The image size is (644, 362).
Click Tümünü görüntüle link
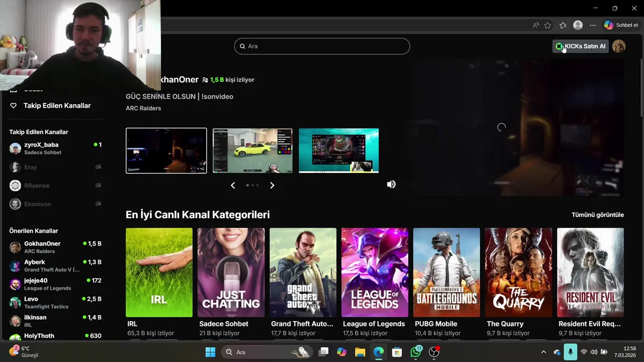(x=598, y=215)
